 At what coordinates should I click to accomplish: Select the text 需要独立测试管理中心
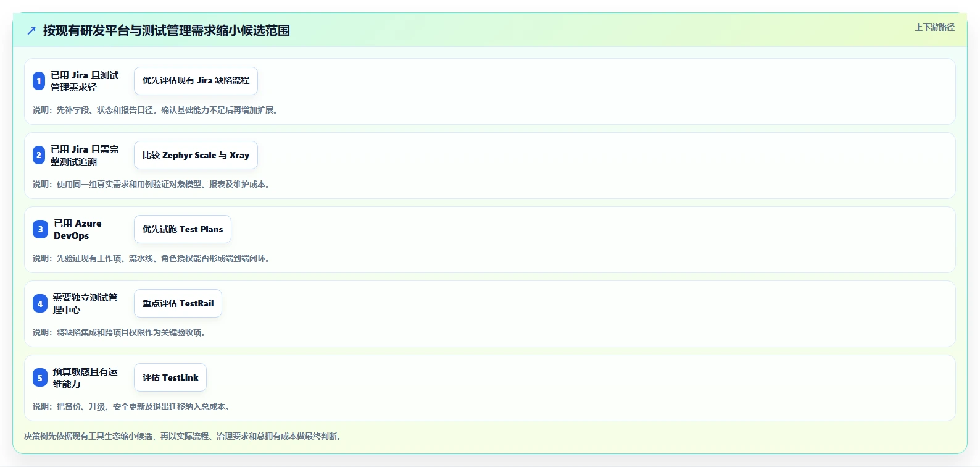(85, 303)
